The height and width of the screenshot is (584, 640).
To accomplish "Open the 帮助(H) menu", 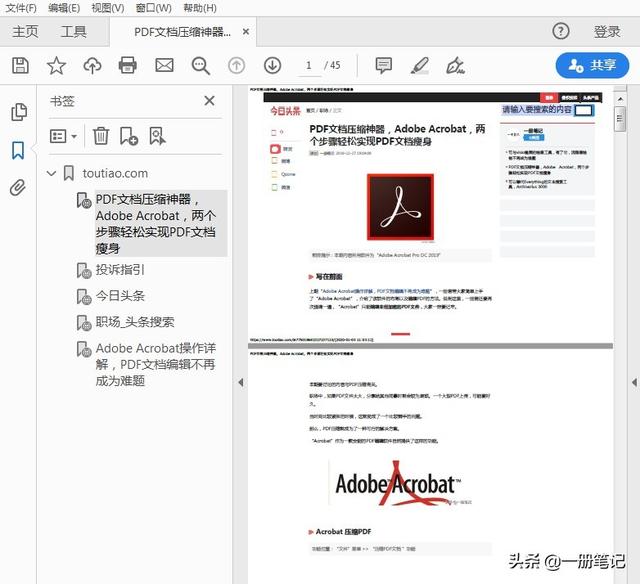I will (200, 8).
